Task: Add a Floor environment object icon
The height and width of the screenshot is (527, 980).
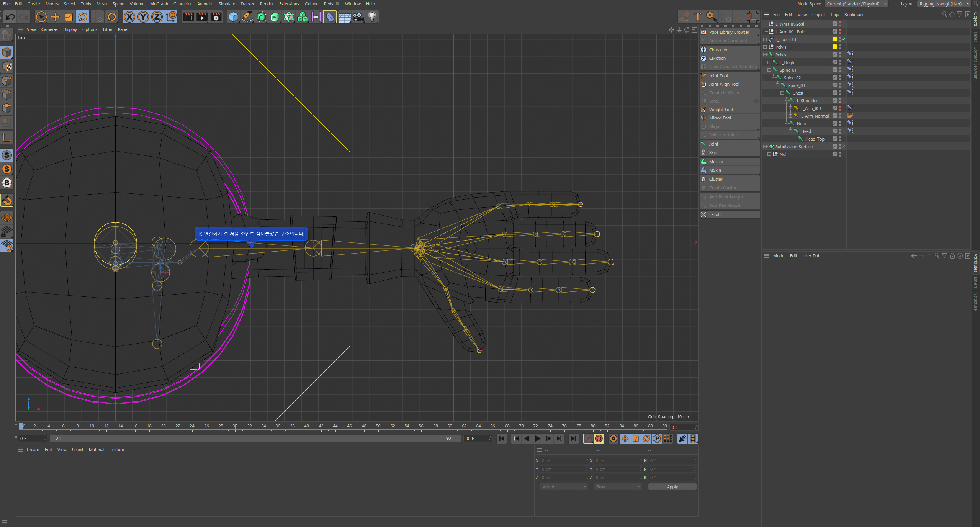Action: (x=344, y=17)
